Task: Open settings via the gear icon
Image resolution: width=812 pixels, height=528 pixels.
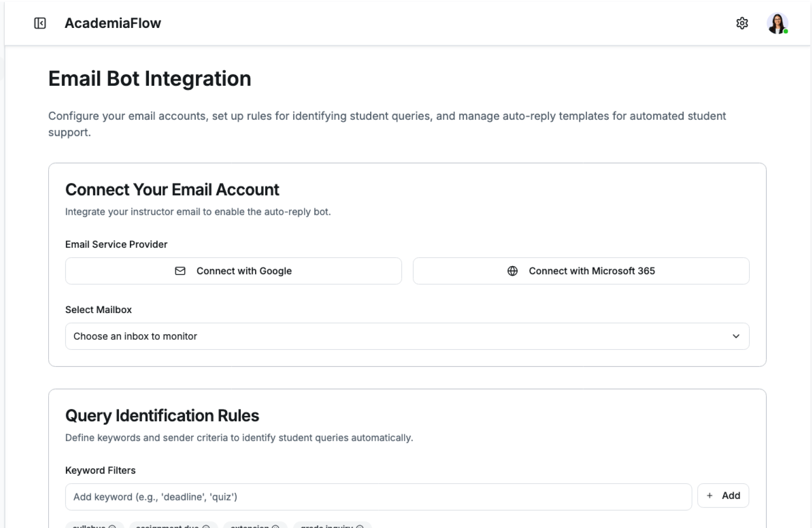Action: point(742,23)
